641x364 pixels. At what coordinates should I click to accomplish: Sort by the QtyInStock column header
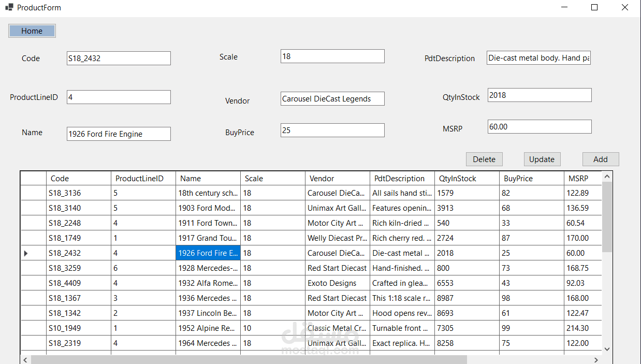467,179
